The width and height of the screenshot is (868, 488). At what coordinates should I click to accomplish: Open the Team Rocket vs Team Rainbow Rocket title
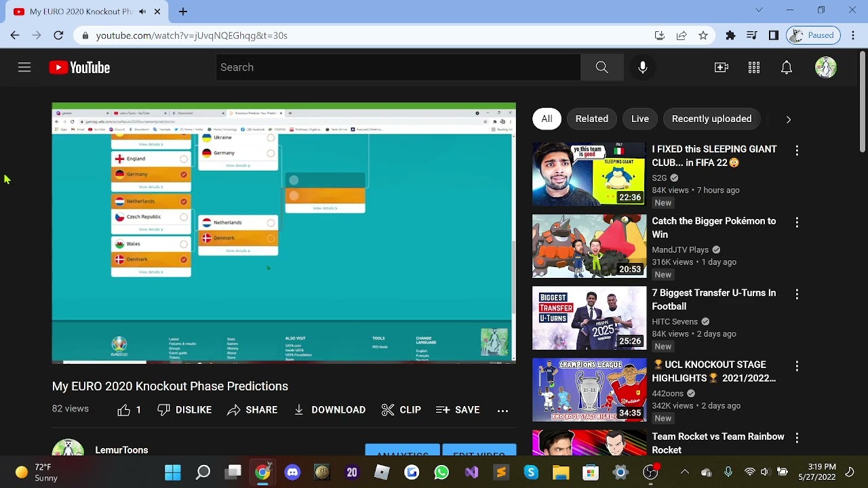click(717, 443)
